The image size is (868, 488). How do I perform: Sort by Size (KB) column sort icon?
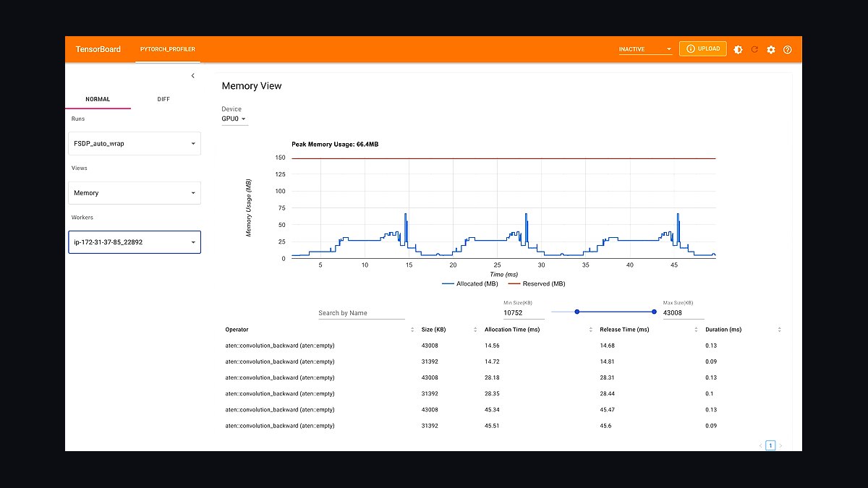pos(475,330)
